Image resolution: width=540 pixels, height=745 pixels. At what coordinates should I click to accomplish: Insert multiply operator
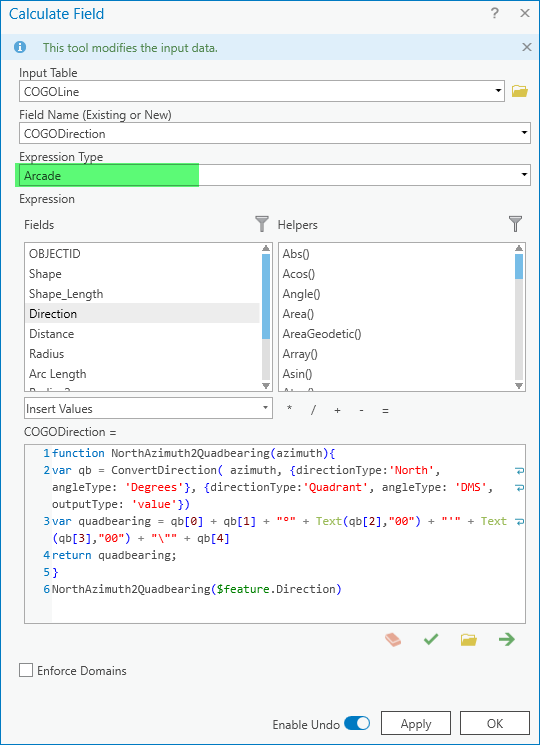click(x=290, y=409)
